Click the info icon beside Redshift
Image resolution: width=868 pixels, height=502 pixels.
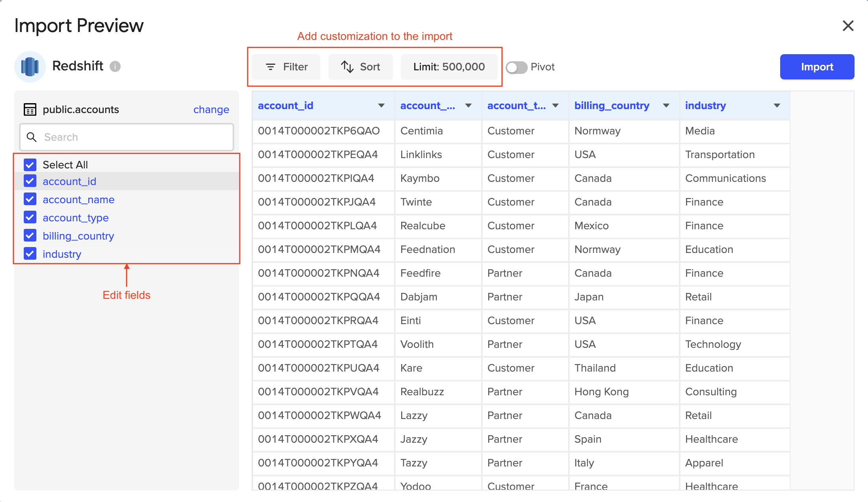click(115, 66)
